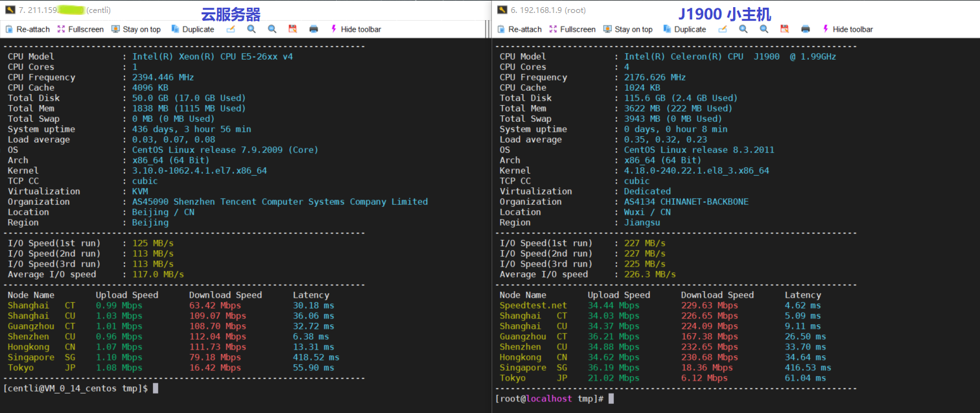Select "436 days, 3 hour 56 min" uptime
This screenshot has width=980, height=413.
(x=192, y=129)
